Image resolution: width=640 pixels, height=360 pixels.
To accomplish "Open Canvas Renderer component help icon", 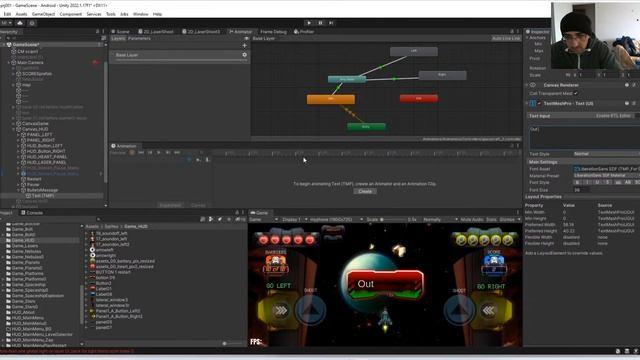I will tap(627, 85).
